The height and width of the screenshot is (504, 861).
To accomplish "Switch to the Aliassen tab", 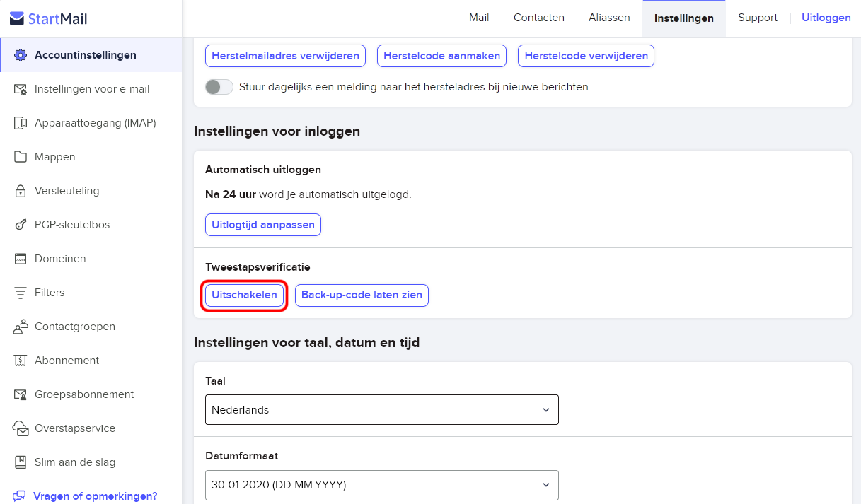I will tap(609, 18).
